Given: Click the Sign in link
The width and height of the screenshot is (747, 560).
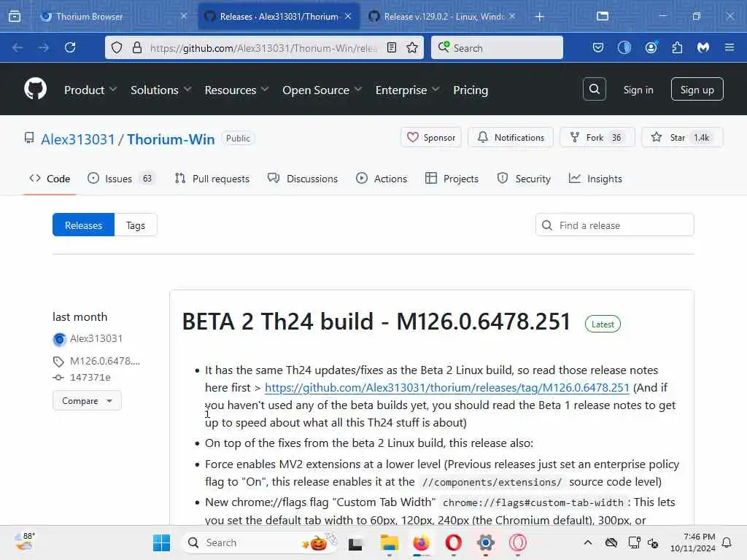Looking at the screenshot, I should tap(638, 90).
